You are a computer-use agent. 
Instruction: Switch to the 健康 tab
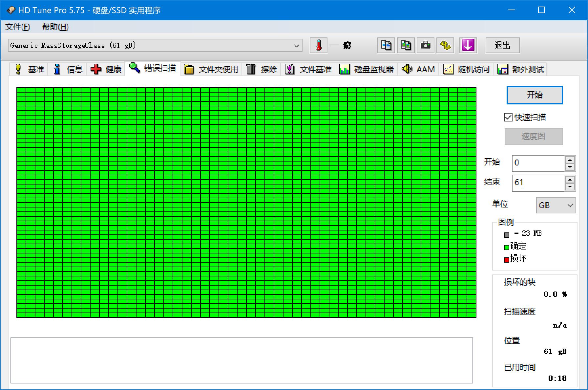[x=106, y=69]
